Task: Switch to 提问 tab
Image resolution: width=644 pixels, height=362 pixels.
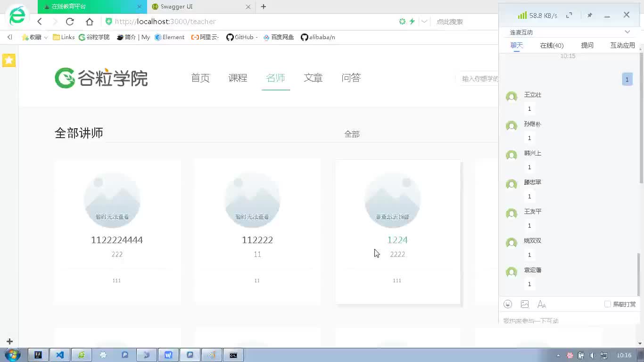Action: 587,45
